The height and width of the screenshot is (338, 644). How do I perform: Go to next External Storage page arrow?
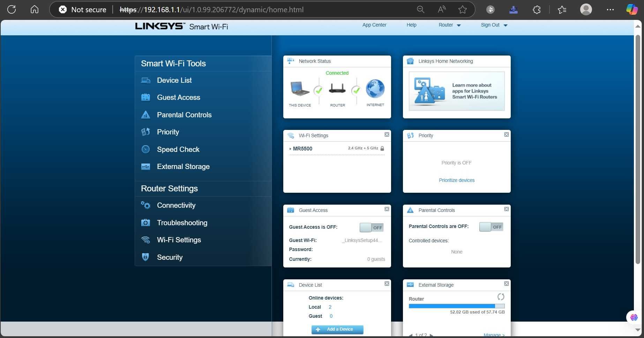pyautogui.click(x=432, y=335)
